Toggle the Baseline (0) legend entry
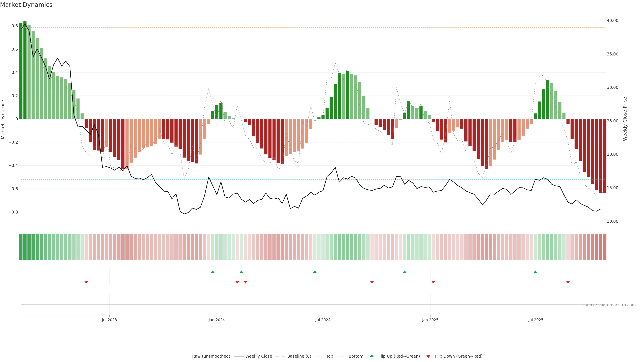 [299, 356]
